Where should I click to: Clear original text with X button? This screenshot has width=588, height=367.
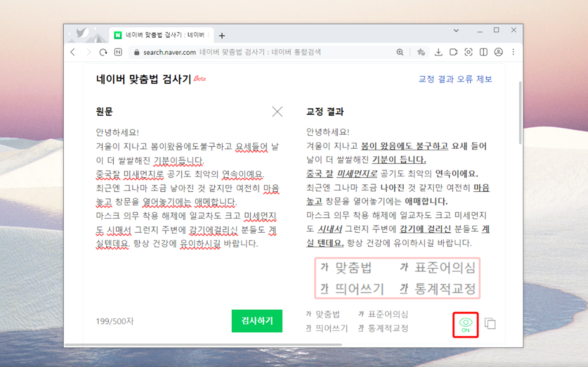277,112
